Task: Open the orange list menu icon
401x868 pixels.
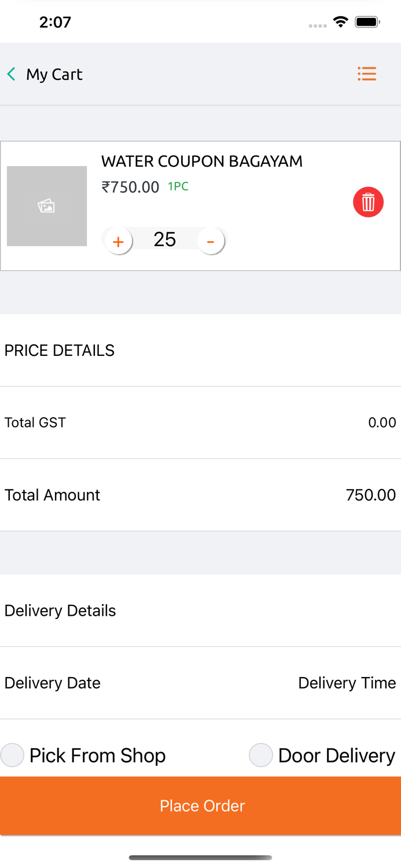Action: (367, 74)
